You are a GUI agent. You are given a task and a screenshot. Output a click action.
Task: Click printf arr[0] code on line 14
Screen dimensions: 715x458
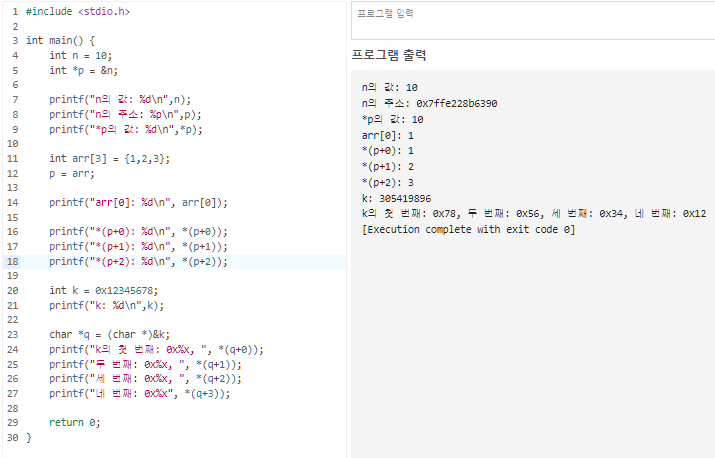(x=138, y=203)
